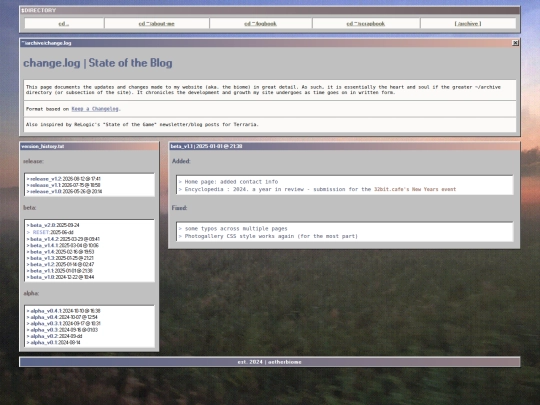540x405 pixels.
Task: Click the 'Added:' section label
Action: 181,161
